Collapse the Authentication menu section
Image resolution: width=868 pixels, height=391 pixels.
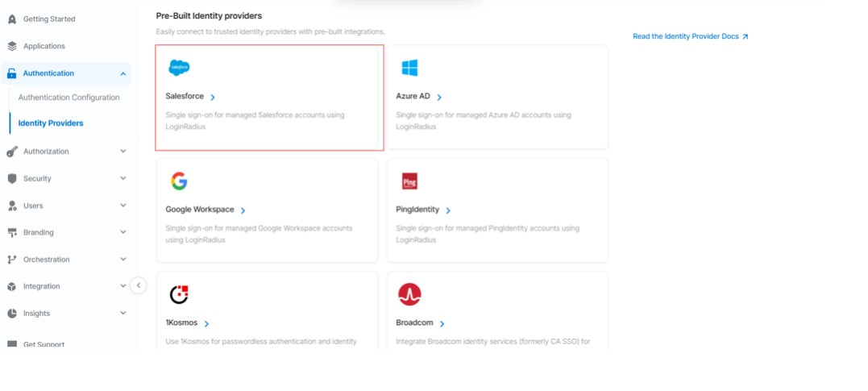(x=123, y=73)
